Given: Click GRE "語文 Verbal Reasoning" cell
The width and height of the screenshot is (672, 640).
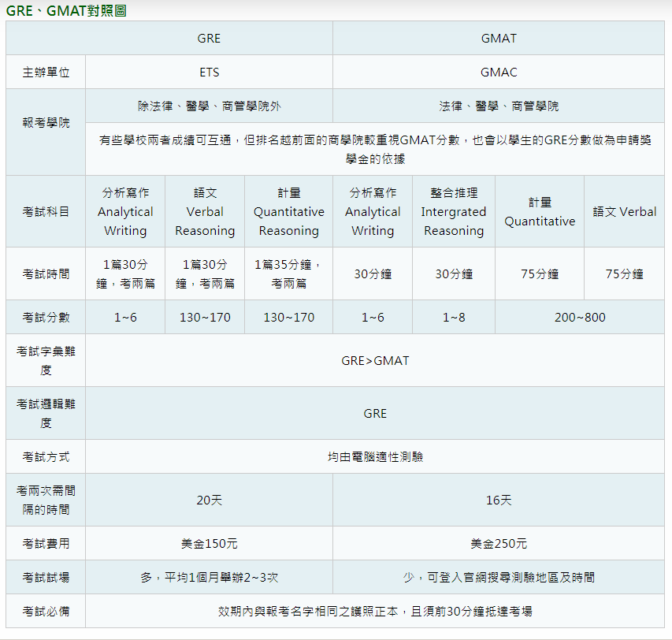Looking at the screenshot, I should point(205,211).
